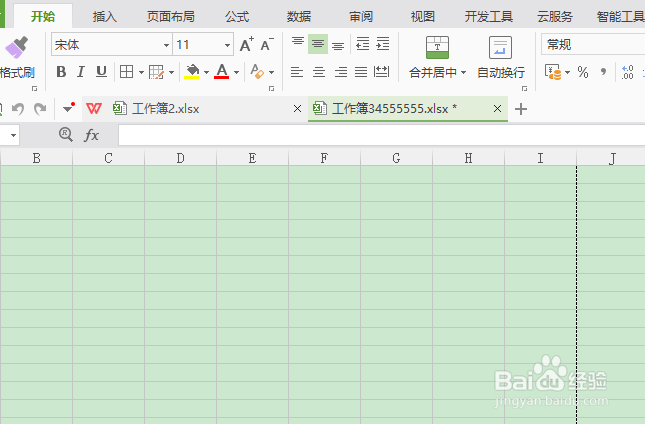Open the 插入 ribbon tab

[104, 16]
